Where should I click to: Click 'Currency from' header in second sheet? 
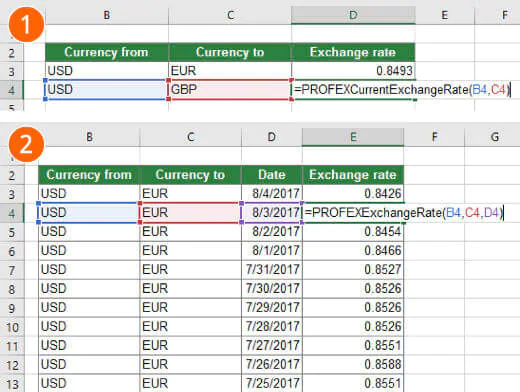[89, 175]
